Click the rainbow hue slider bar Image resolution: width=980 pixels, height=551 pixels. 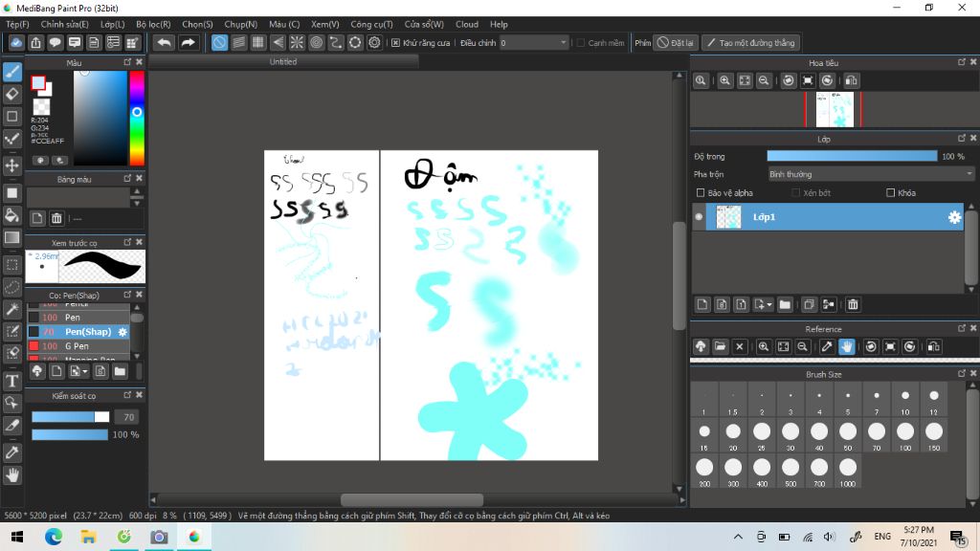pyautogui.click(x=137, y=118)
